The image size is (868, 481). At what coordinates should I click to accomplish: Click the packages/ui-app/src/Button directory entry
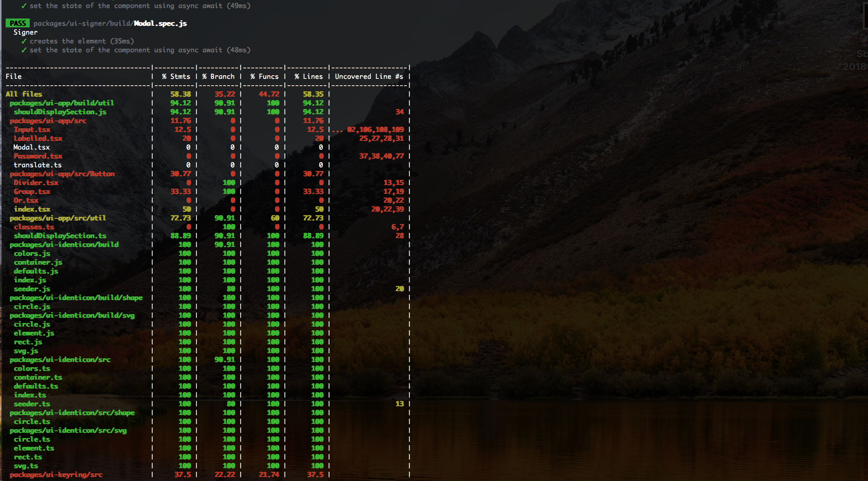pos(62,174)
